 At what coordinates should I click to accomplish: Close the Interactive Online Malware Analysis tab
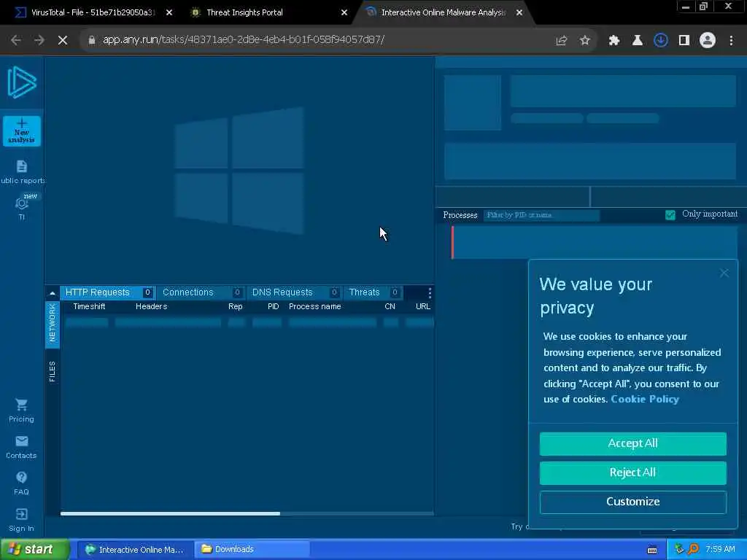pyautogui.click(x=519, y=12)
